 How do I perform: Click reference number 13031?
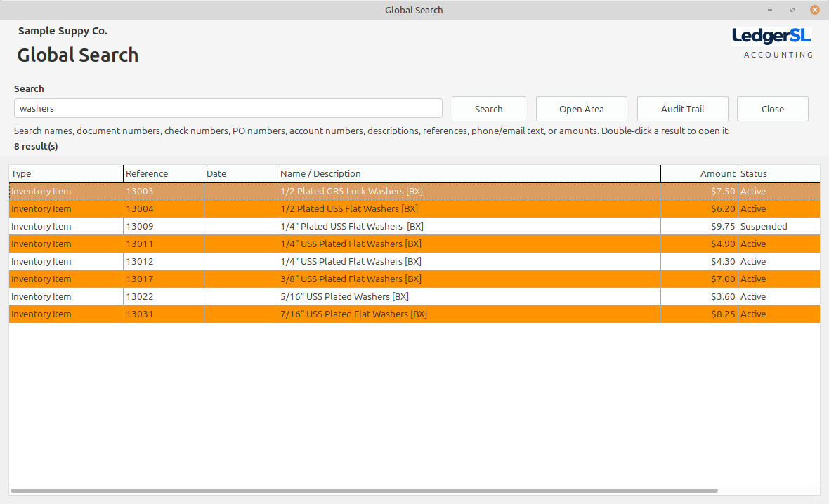tap(140, 314)
